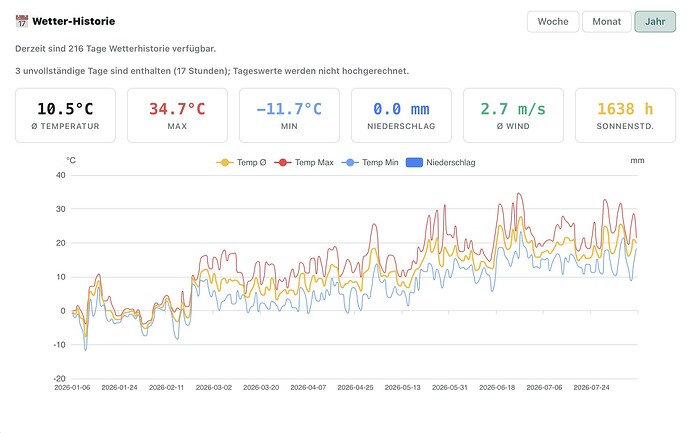
Task: Click the Max 34.7°C card
Action: pyautogui.click(x=177, y=115)
